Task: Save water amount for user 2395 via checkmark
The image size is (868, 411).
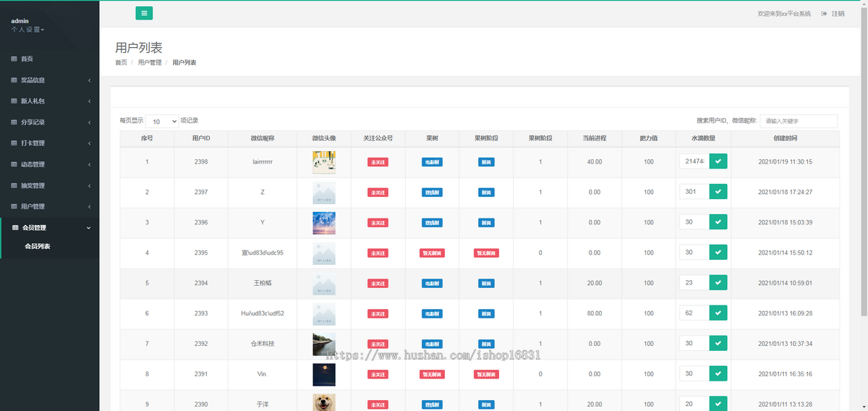Action: [x=718, y=253]
